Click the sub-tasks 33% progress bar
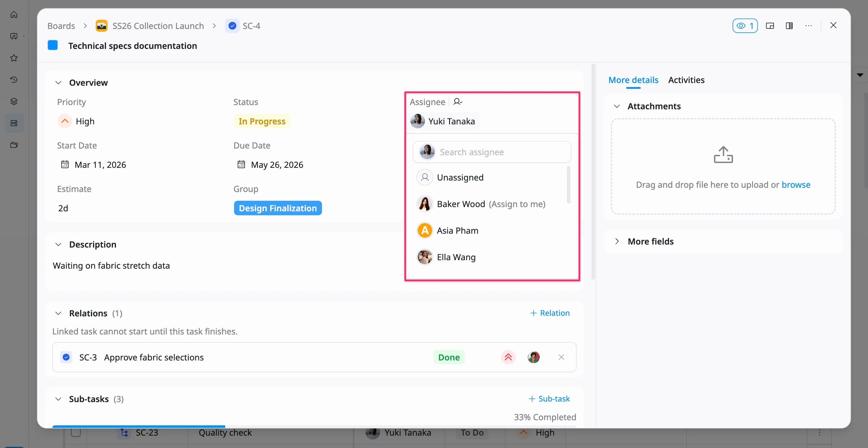 [x=314, y=427]
